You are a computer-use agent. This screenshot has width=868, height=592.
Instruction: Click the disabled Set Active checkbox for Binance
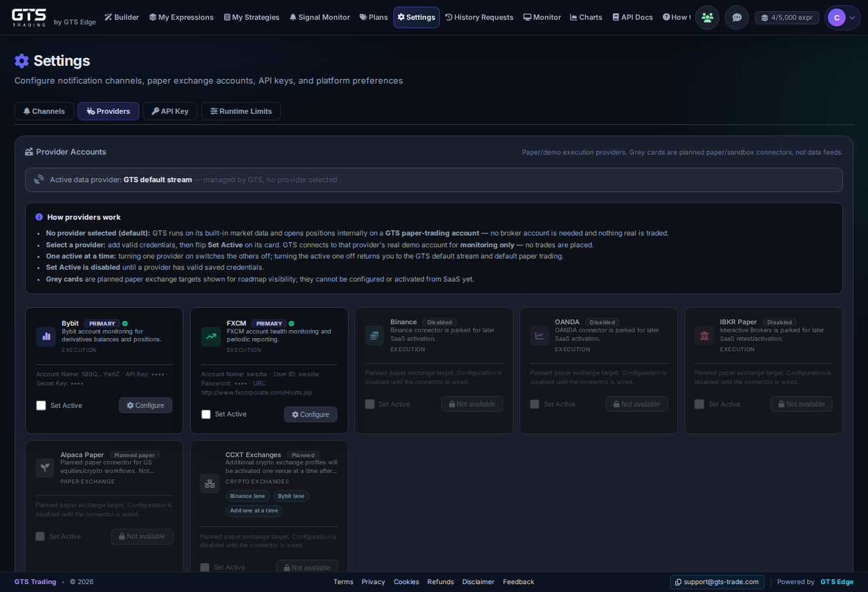coord(370,405)
